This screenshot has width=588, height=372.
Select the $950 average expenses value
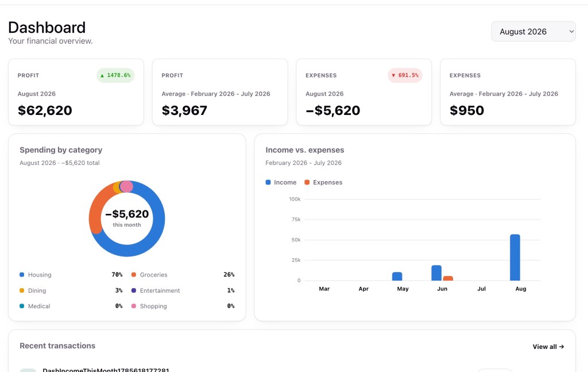point(467,110)
